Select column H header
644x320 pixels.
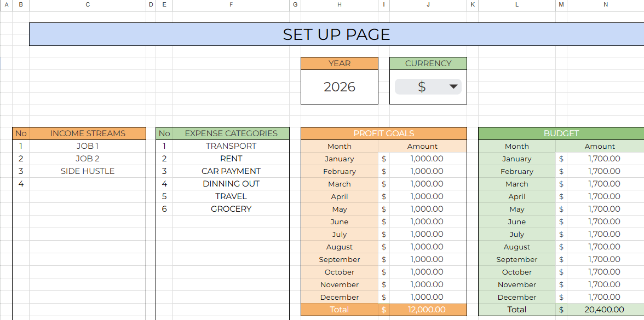point(340,5)
